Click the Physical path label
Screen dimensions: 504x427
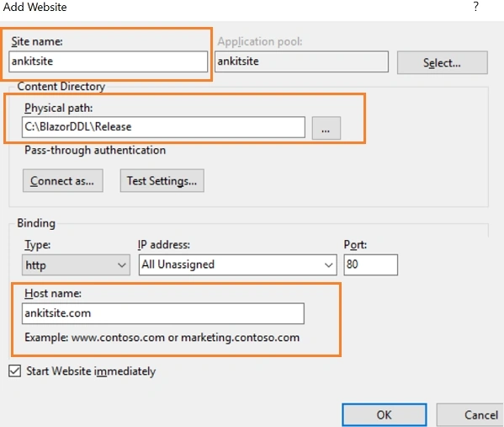point(59,108)
